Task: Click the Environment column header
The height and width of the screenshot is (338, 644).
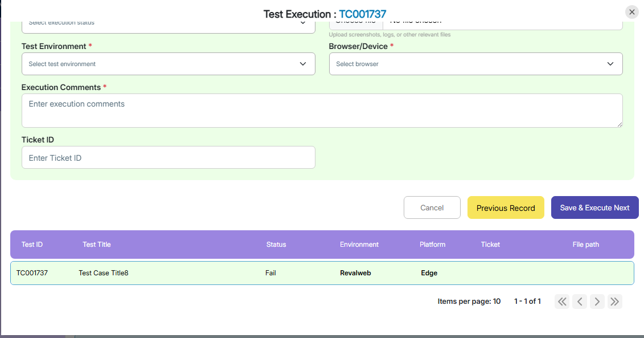Action: point(359,245)
